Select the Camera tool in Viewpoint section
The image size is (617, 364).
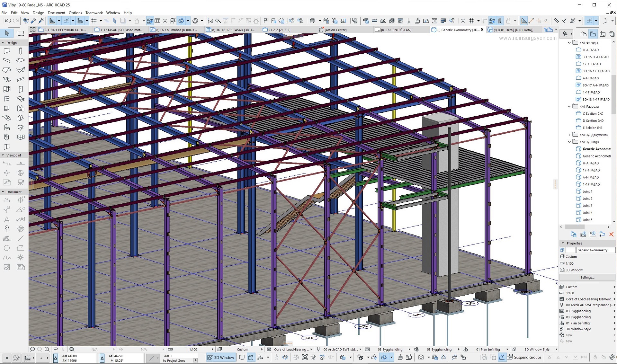[x=21, y=182]
